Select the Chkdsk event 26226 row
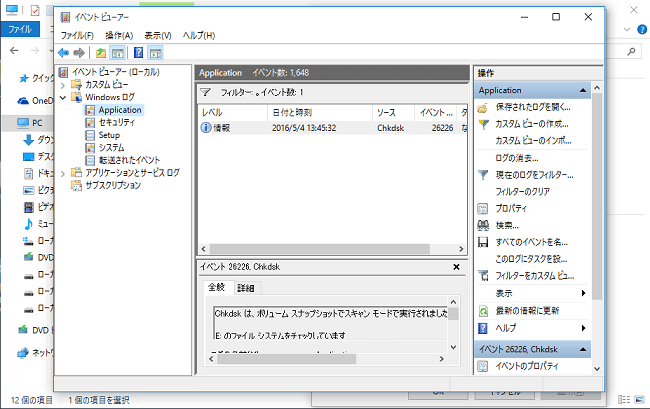650x409 pixels. point(333,128)
